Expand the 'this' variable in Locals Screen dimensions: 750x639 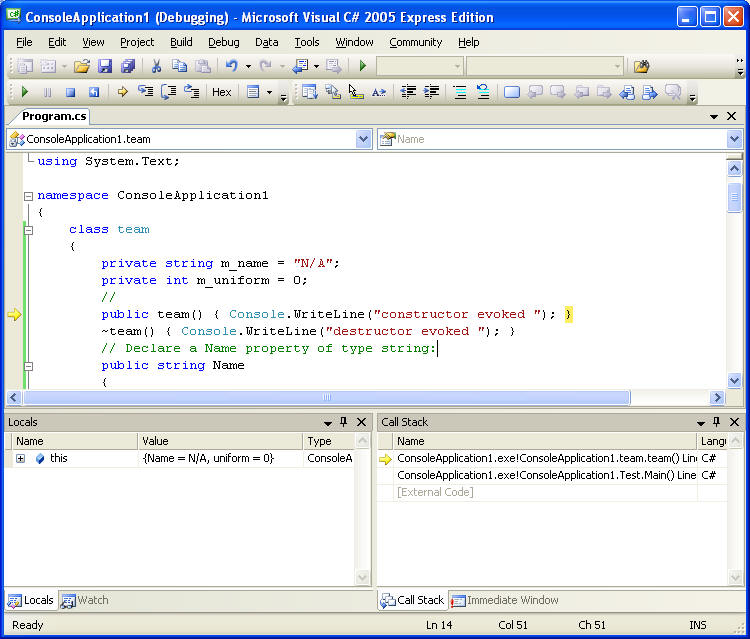tap(20, 458)
